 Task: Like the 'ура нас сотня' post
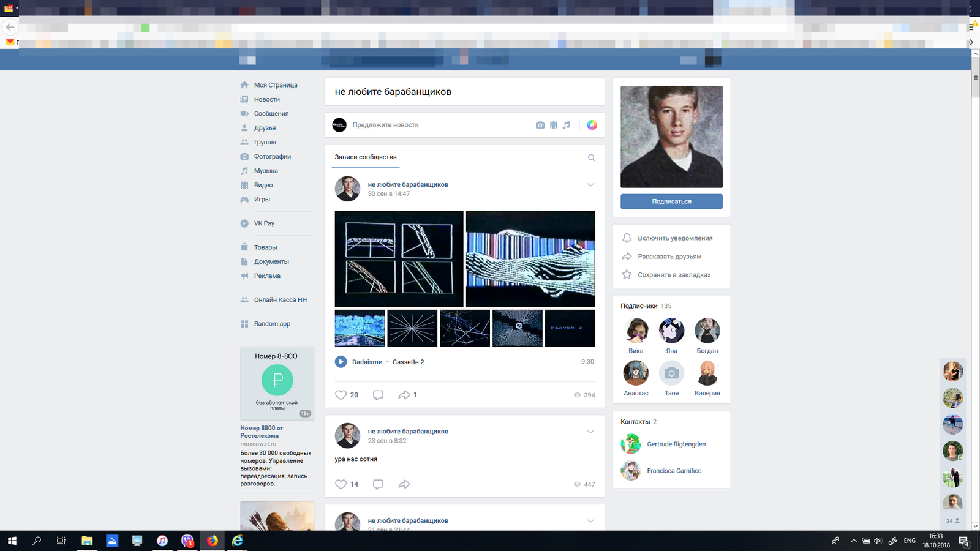pyautogui.click(x=341, y=484)
